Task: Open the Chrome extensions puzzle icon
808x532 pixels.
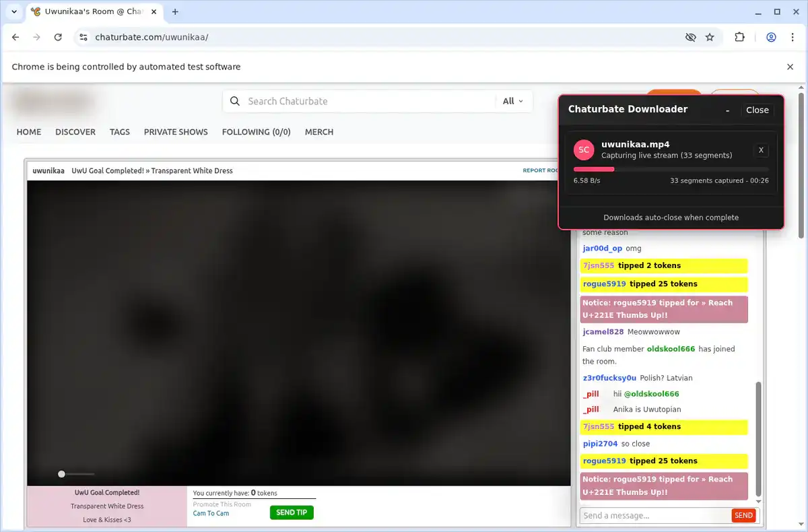Action: [x=739, y=37]
